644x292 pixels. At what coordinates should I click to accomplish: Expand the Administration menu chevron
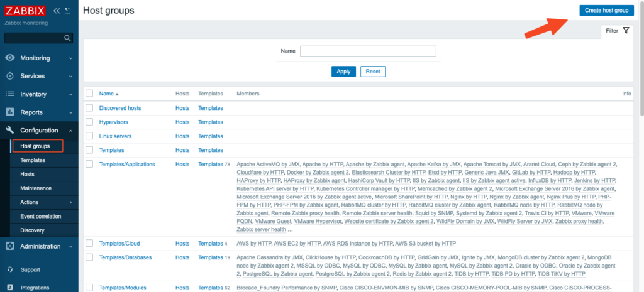70,247
